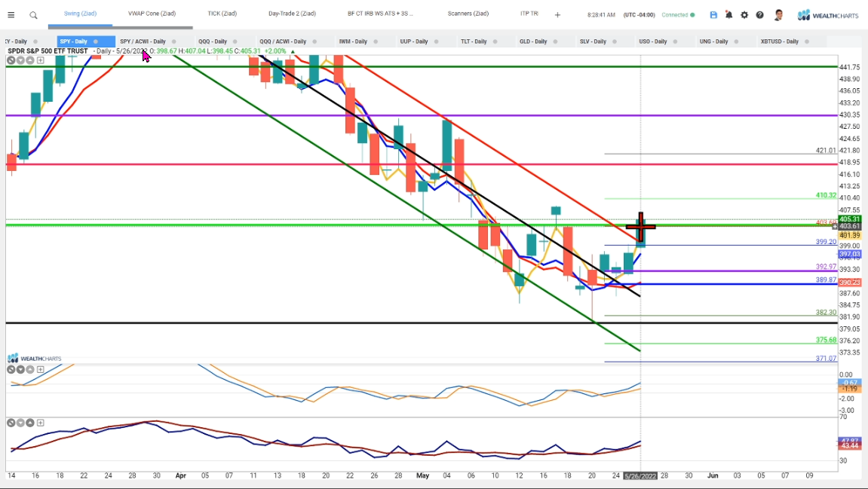This screenshot has width=868, height=489.
Task: Open the user profile avatar
Action: 779,15
